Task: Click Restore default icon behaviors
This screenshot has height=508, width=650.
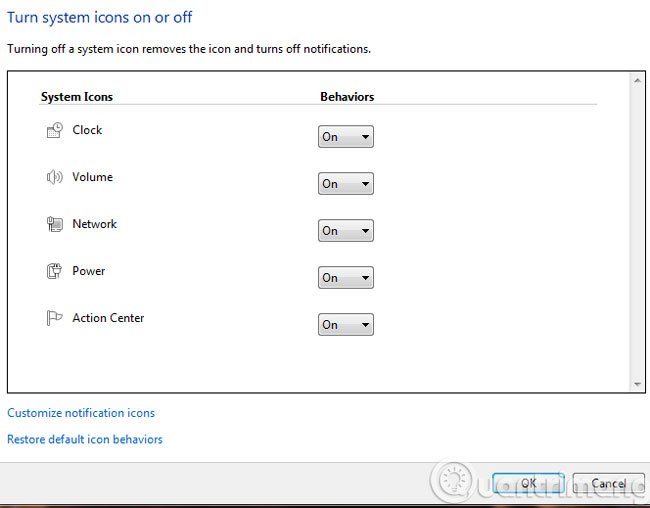Action: pos(85,439)
